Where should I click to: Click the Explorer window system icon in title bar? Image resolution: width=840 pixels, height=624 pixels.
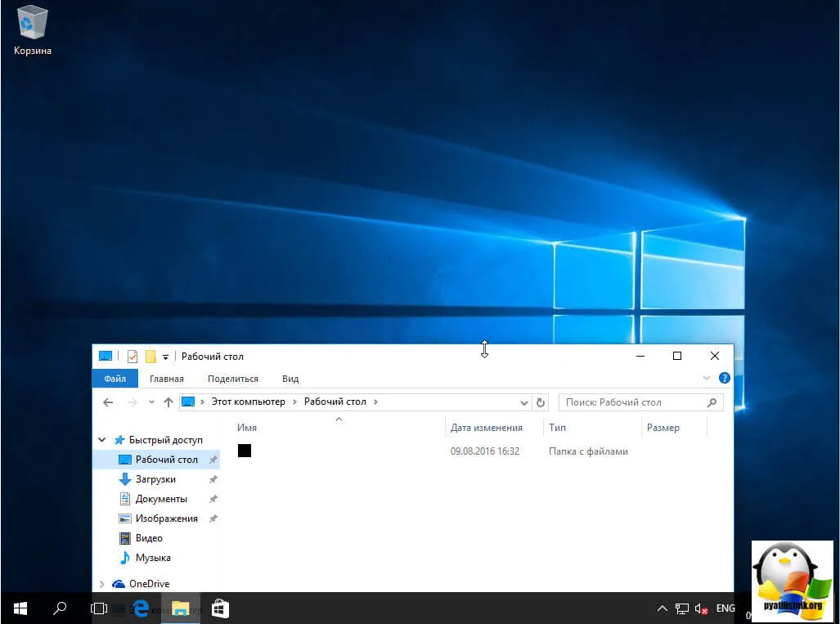(x=106, y=357)
